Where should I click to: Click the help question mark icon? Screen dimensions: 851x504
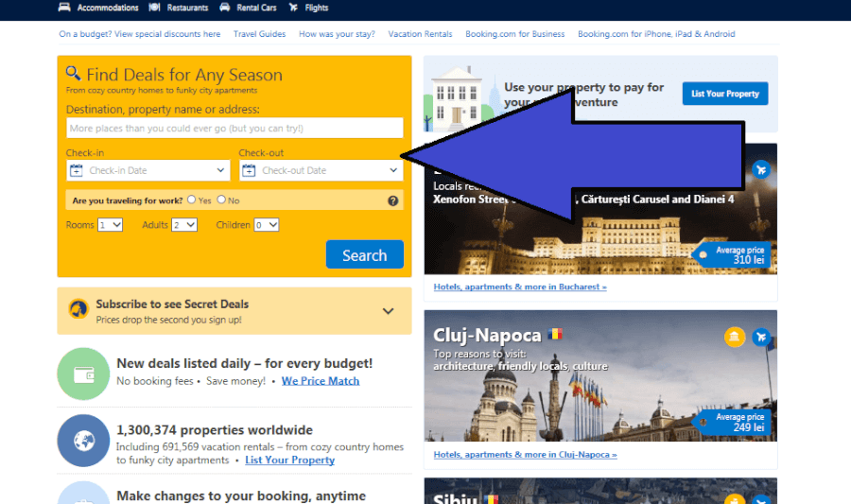tap(393, 200)
